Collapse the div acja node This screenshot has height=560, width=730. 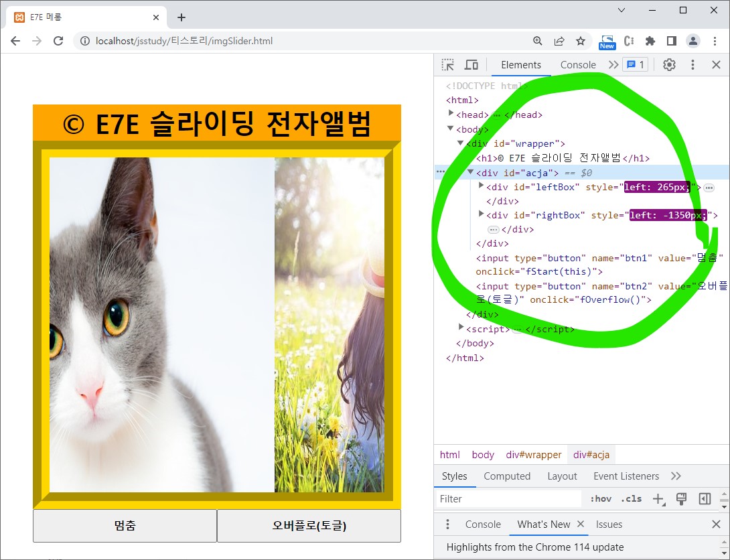coord(471,171)
